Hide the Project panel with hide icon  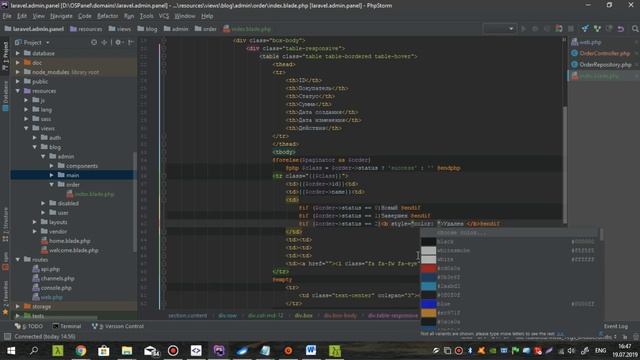[x=131, y=42]
